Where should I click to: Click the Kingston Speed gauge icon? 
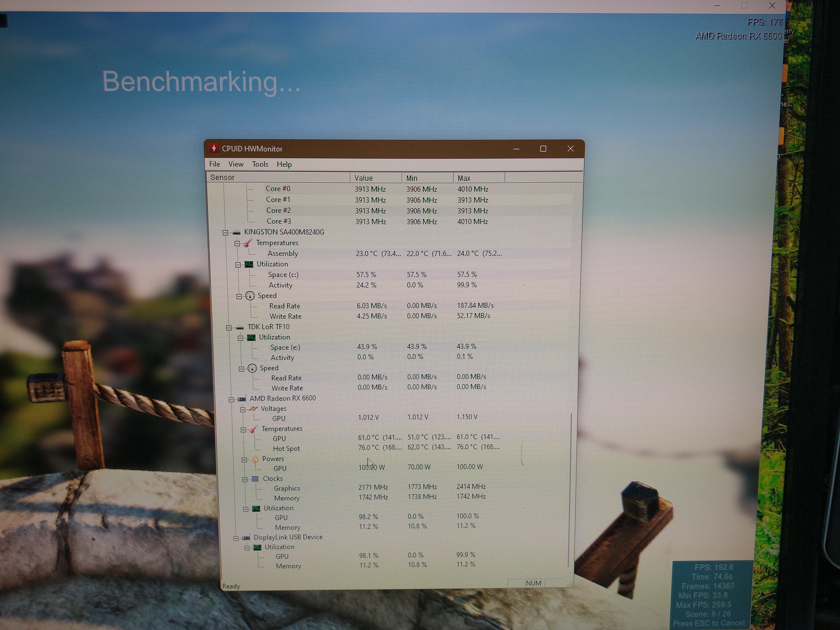point(250,296)
